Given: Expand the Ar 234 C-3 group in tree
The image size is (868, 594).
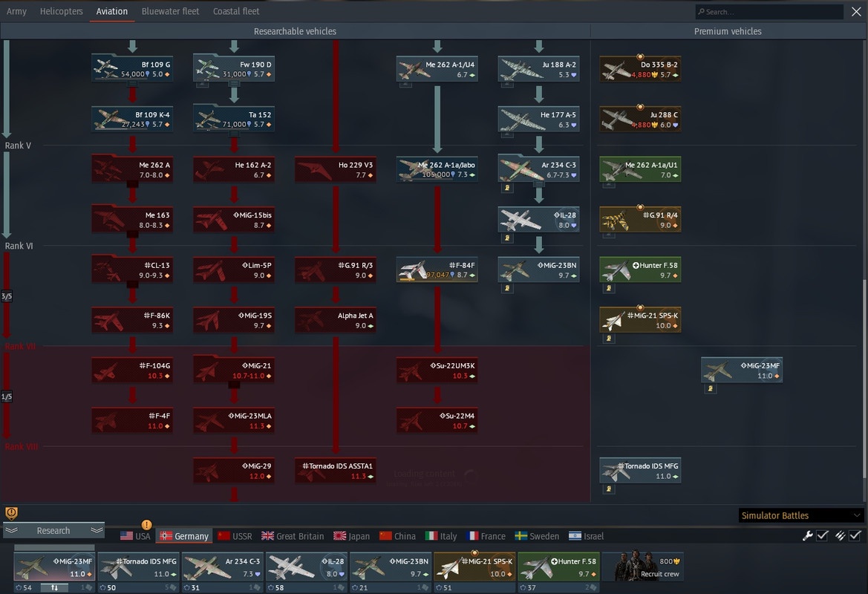Looking at the screenshot, I should [538, 184].
